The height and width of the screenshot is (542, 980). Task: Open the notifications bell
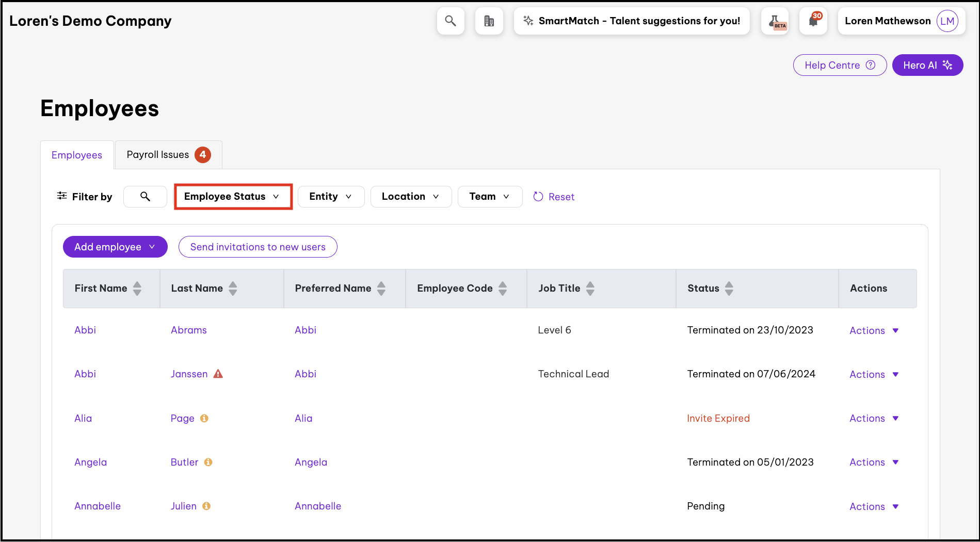(x=813, y=21)
